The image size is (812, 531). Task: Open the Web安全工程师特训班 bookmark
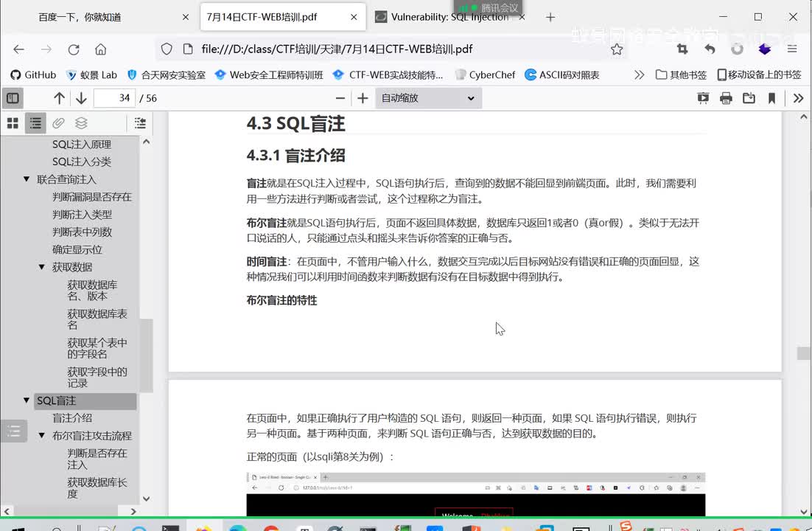[x=269, y=74]
